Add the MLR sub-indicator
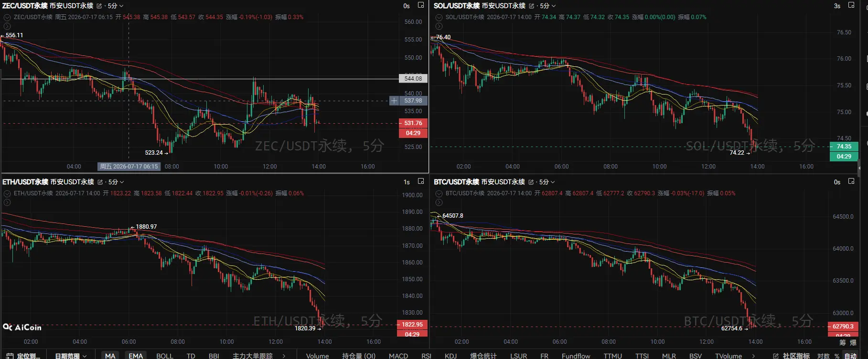The height and width of the screenshot is (359, 868). [x=669, y=356]
